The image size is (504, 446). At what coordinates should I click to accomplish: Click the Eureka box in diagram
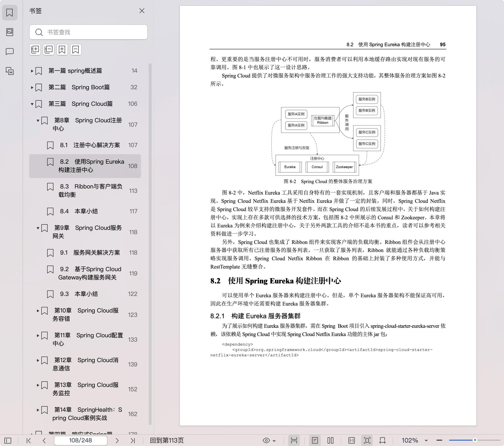290,167
